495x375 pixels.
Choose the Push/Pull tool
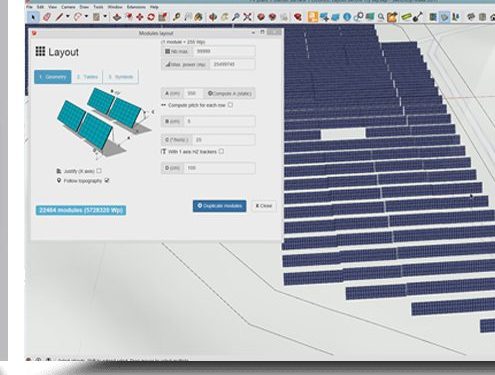[x=117, y=17]
